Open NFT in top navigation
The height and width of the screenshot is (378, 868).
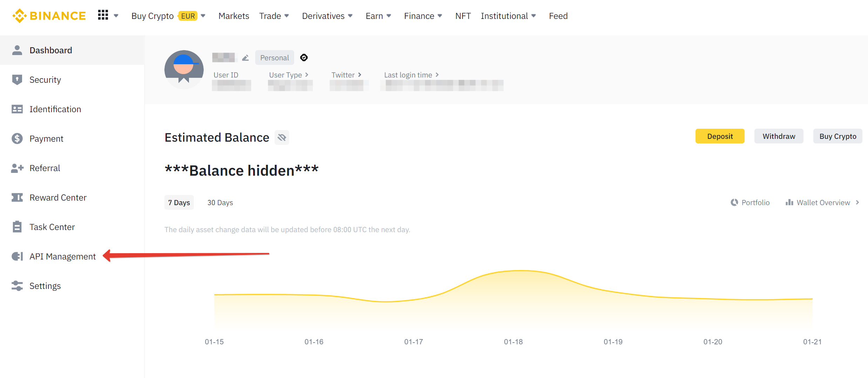(463, 16)
